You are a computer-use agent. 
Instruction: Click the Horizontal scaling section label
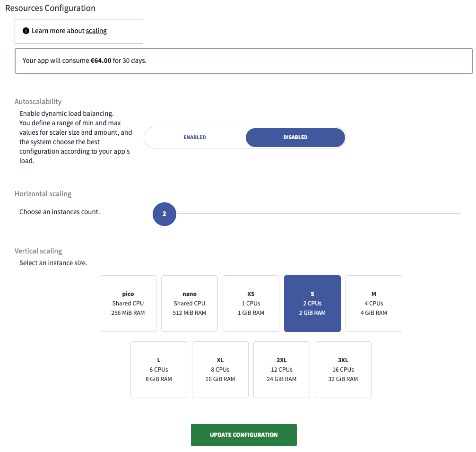tap(43, 194)
